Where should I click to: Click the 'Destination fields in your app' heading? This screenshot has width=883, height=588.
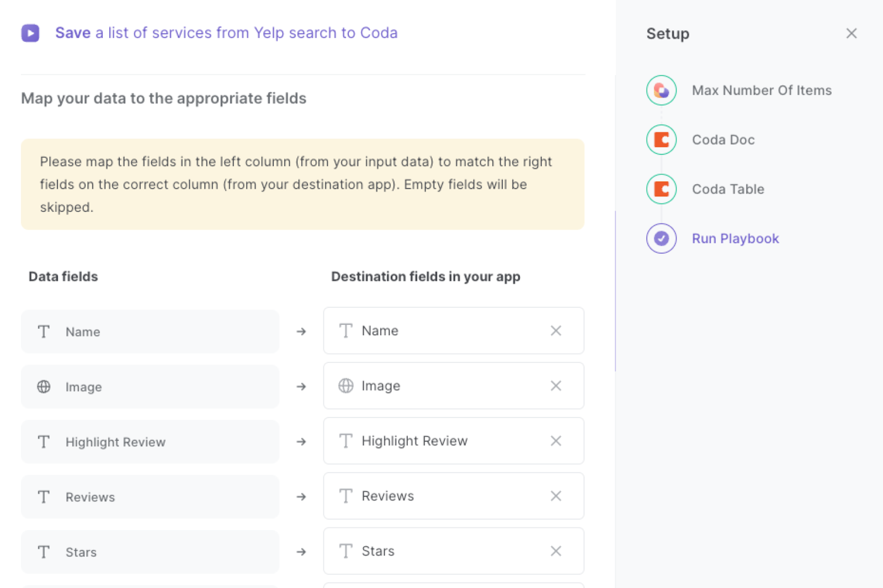425,277
